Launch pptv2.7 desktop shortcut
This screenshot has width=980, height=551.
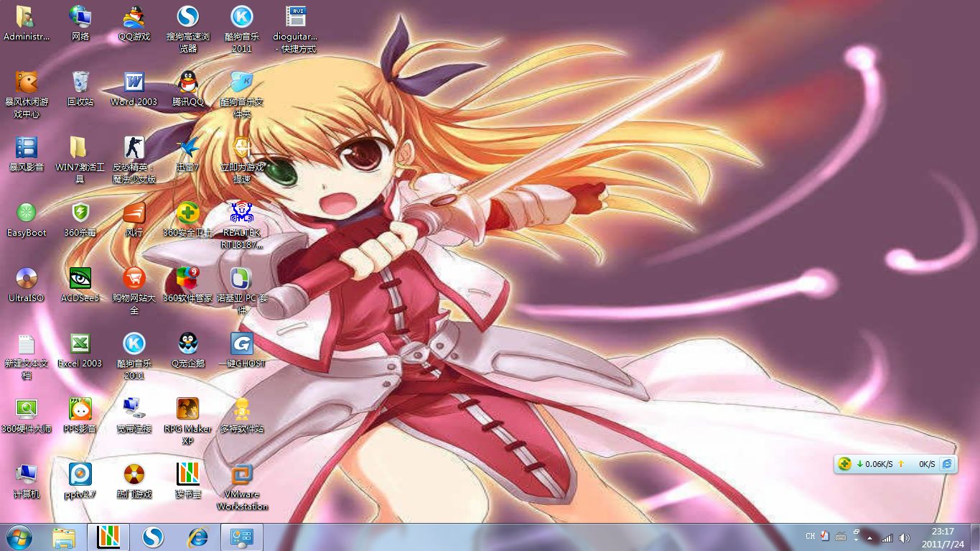coord(80,481)
